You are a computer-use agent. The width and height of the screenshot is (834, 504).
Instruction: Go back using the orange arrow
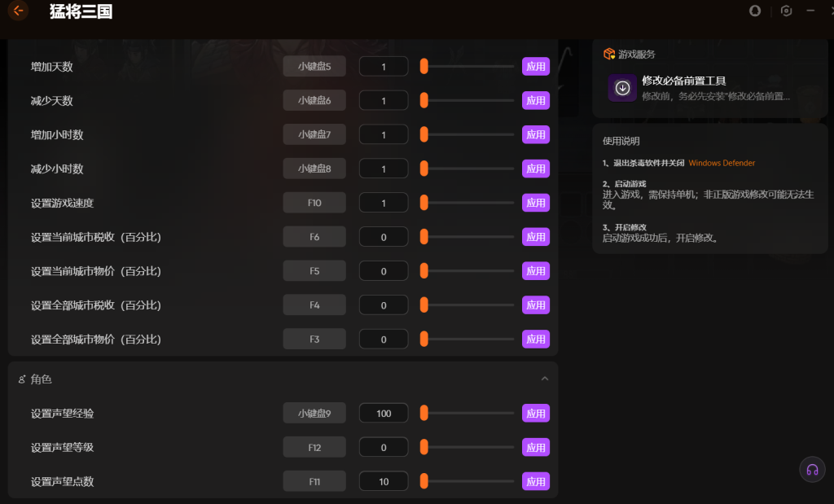18,10
